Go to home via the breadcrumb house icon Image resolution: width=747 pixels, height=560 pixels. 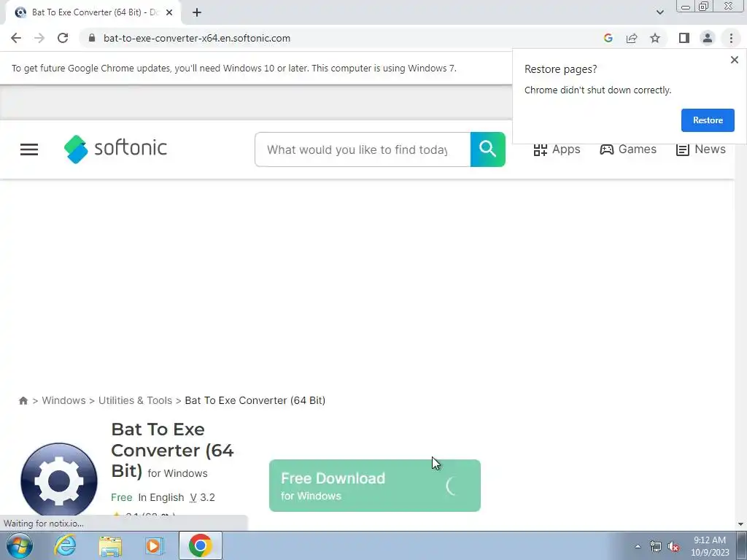click(x=23, y=400)
